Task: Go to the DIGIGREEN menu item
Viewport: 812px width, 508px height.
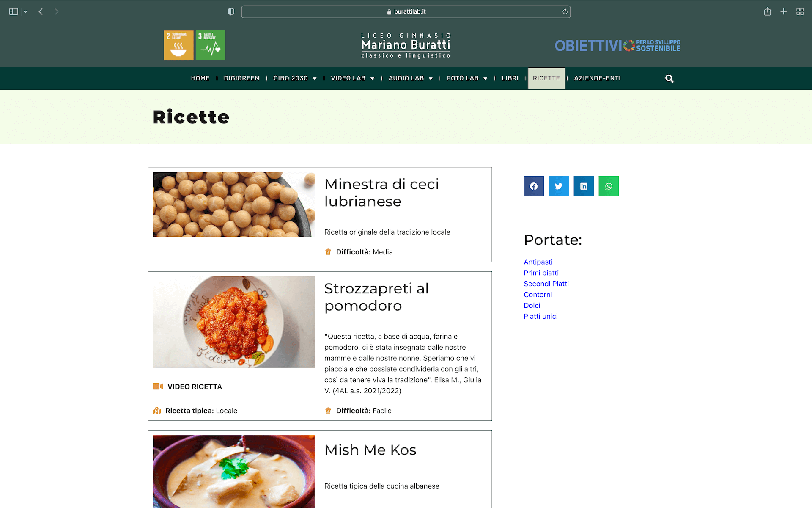Action: tap(241, 78)
